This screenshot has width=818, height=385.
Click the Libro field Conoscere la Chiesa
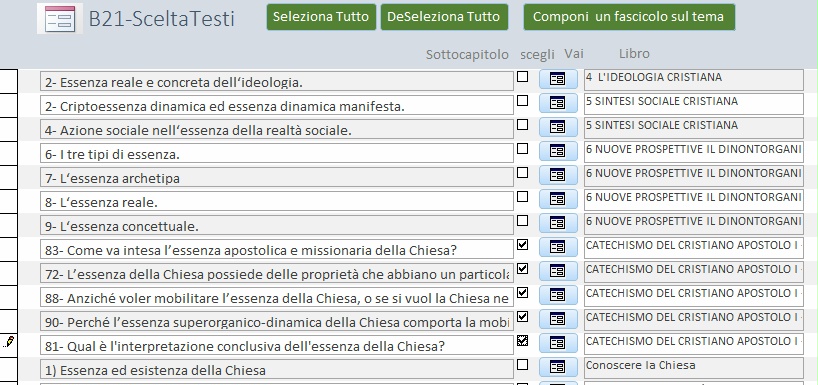pos(693,368)
